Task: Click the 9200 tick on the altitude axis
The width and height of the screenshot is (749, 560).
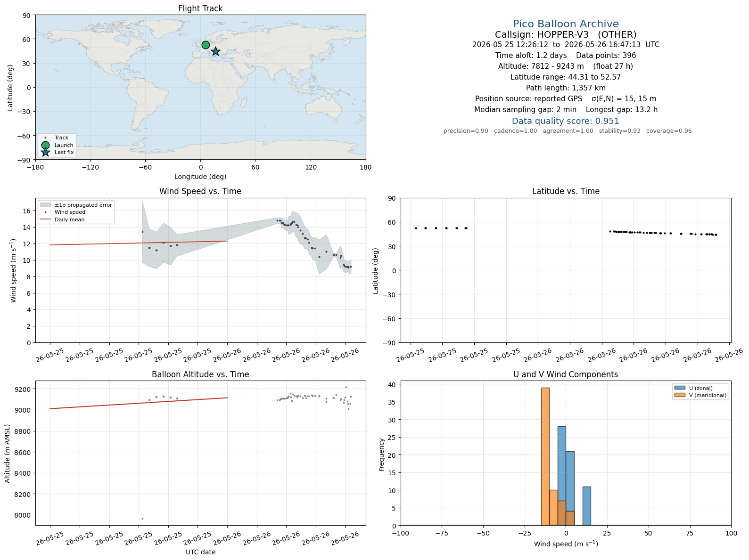Action: 24,390
